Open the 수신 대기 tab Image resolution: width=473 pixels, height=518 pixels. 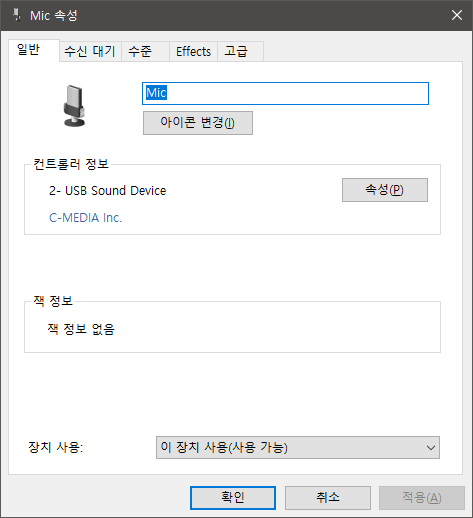click(90, 51)
